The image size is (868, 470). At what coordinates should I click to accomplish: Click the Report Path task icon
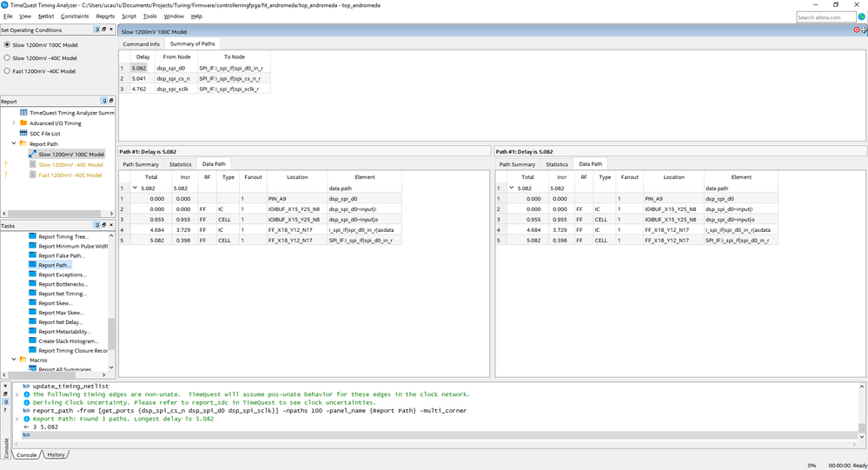point(33,265)
